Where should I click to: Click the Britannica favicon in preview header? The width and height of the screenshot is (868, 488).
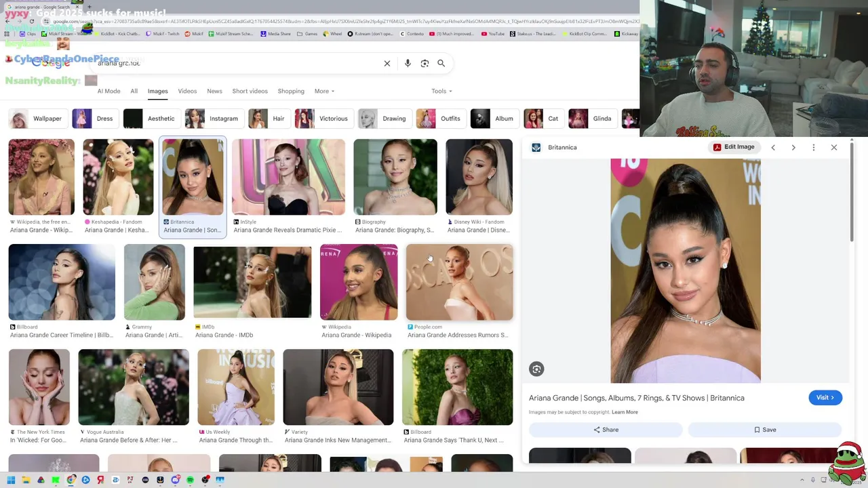pos(536,147)
